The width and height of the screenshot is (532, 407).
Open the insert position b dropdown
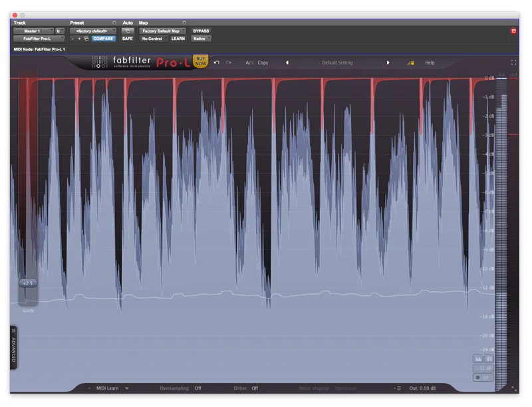pyautogui.click(x=60, y=31)
